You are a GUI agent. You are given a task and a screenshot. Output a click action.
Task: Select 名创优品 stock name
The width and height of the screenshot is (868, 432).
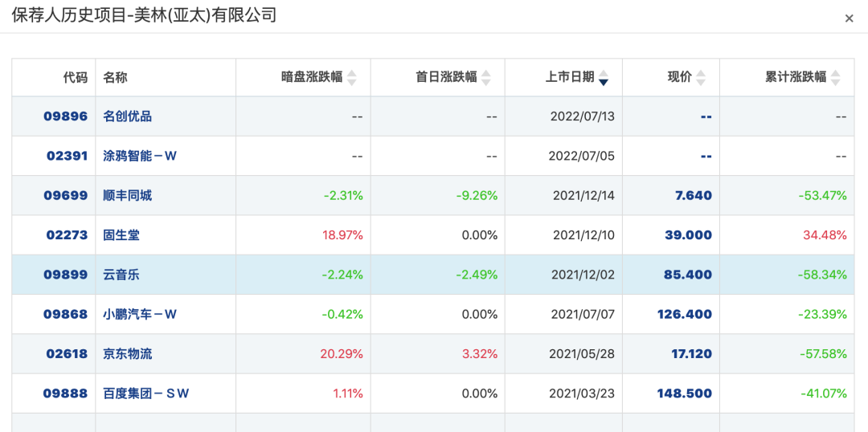click(x=127, y=116)
